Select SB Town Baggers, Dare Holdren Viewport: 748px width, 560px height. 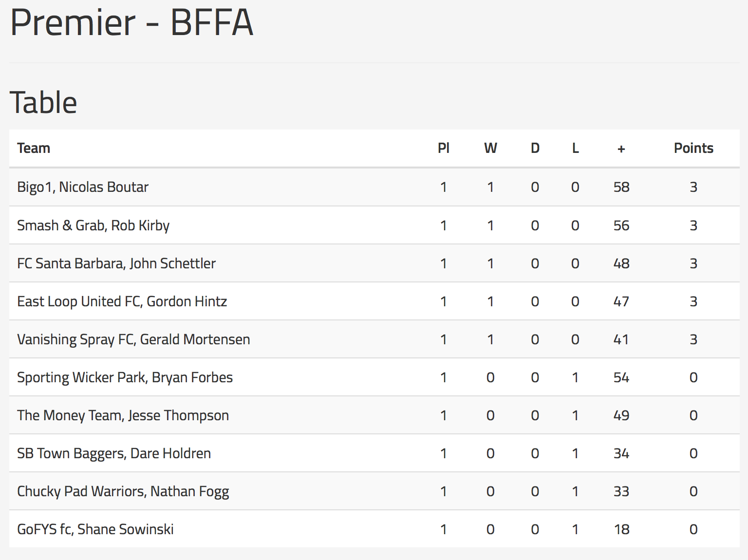(x=374, y=453)
